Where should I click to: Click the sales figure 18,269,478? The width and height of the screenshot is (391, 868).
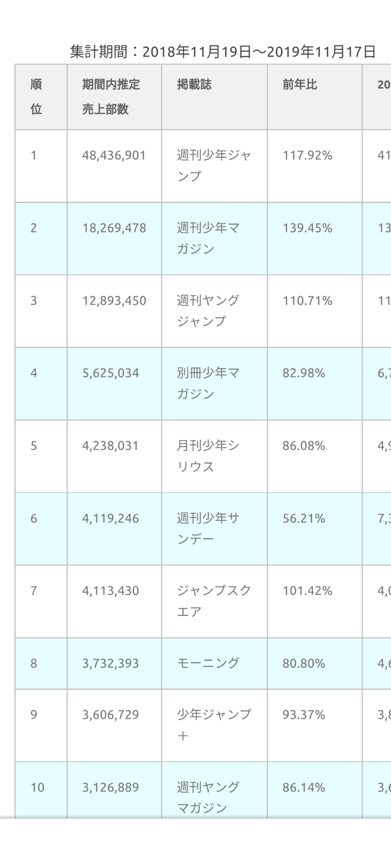[x=114, y=228]
